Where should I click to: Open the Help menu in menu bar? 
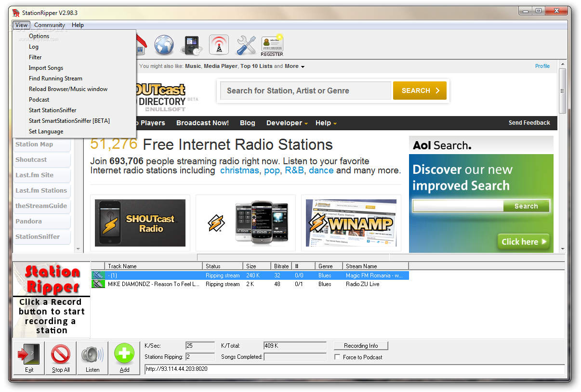point(78,25)
